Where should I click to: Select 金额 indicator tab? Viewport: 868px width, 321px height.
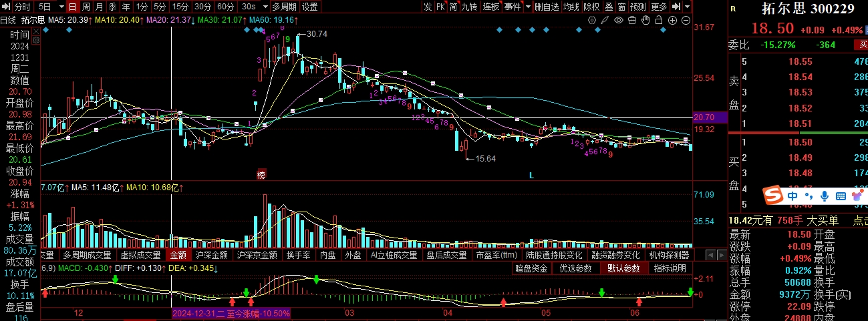pyautogui.click(x=178, y=255)
